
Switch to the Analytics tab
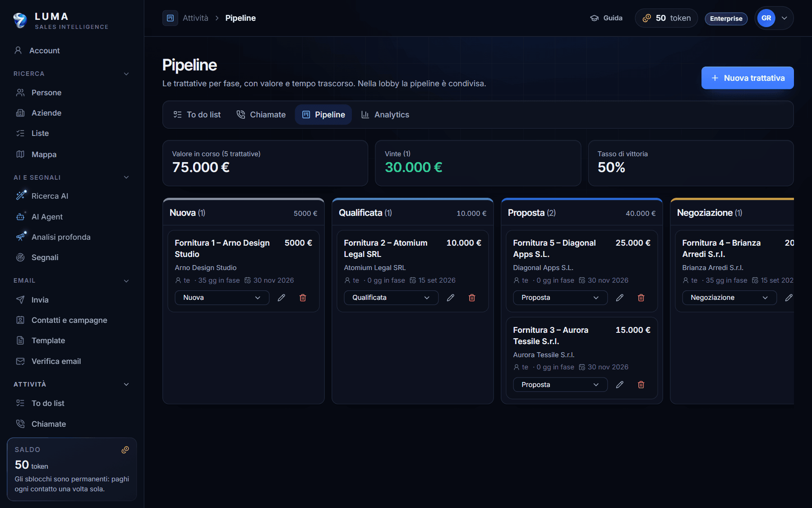point(385,115)
